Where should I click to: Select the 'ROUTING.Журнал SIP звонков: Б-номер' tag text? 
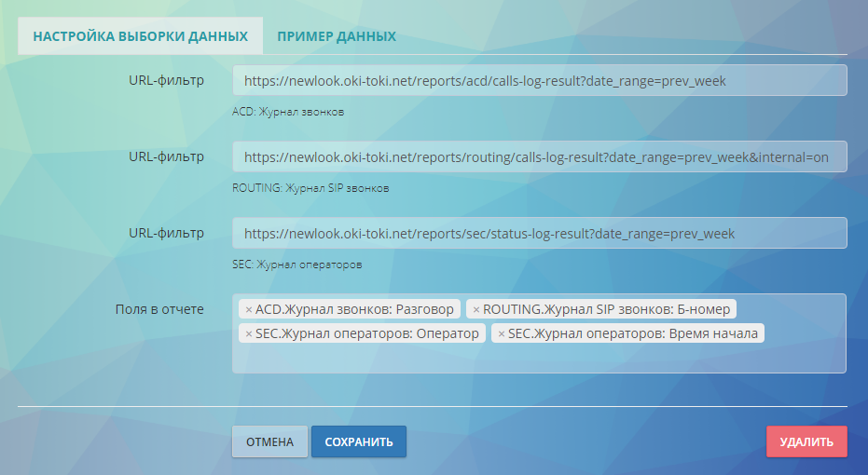coord(606,309)
